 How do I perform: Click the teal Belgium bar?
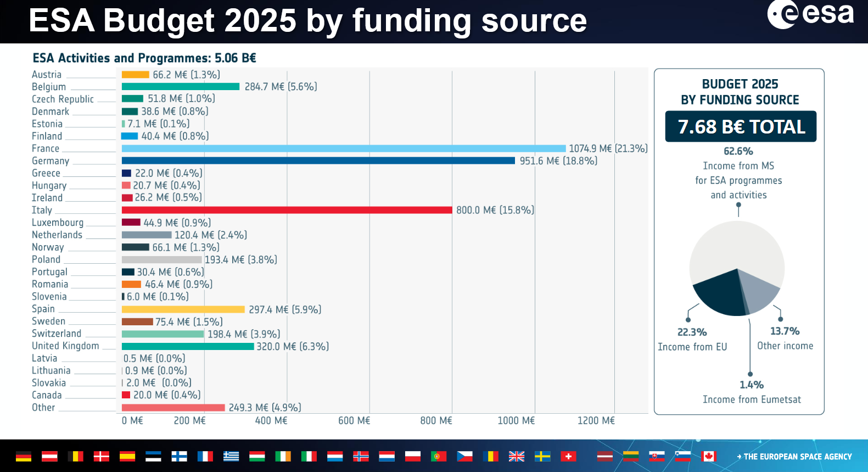[181, 86]
